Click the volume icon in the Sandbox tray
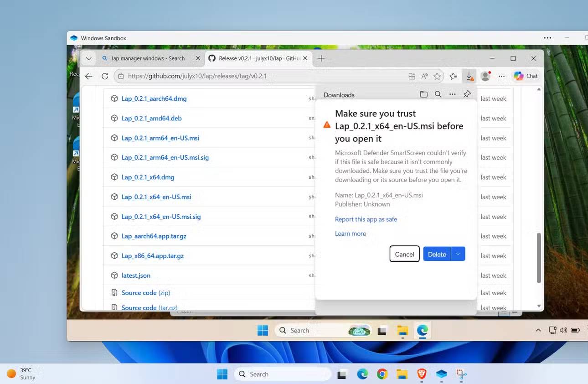Image resolution: width=588 pixels, height=384 pixels. [564, 330]
